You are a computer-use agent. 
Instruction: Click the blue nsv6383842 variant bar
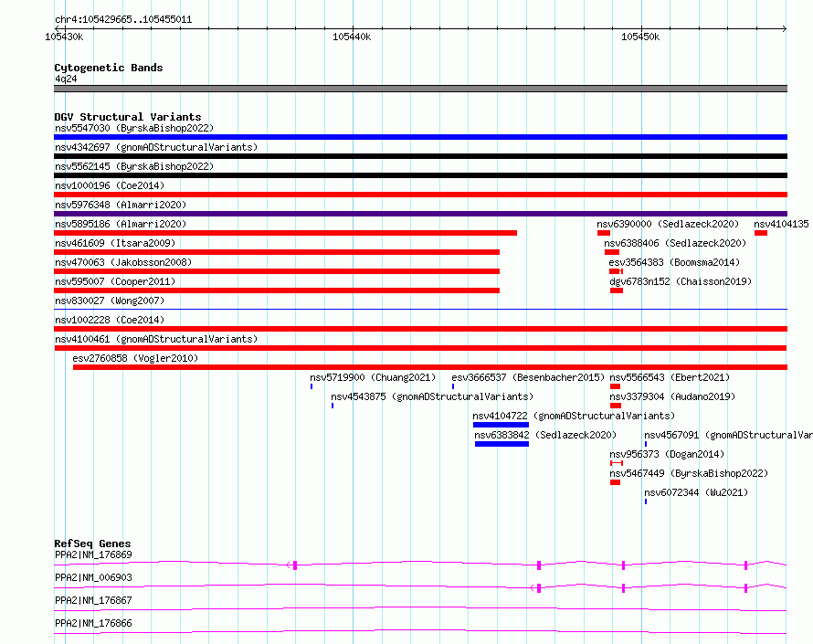502,444
